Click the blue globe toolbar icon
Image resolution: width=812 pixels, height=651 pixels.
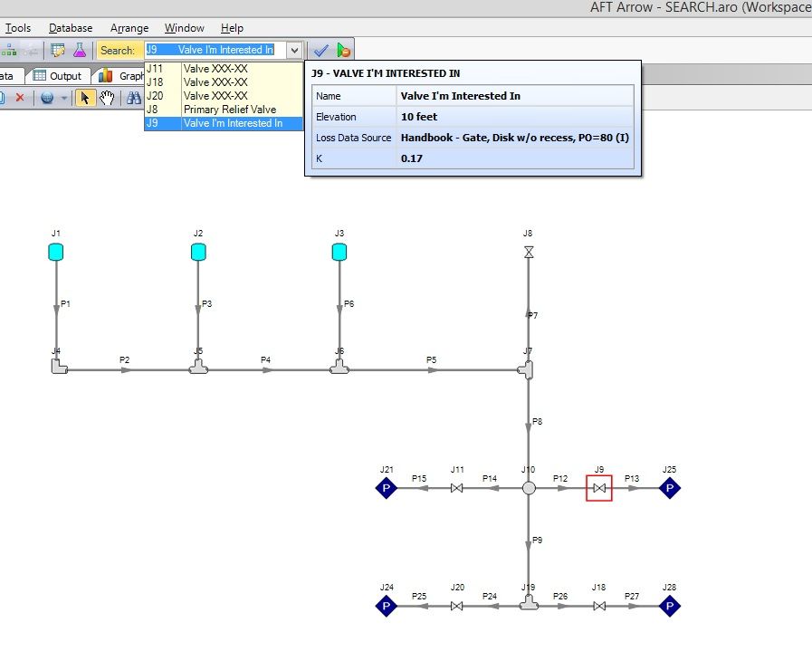[47, 98]
